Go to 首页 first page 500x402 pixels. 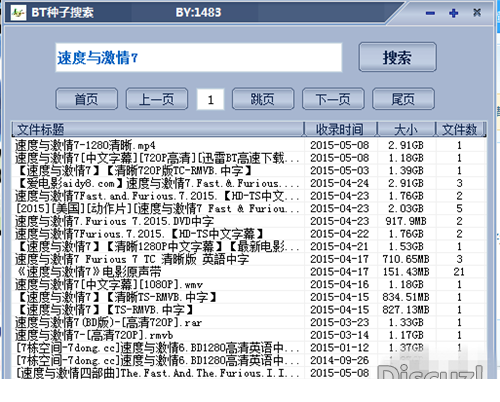[86, 99]
